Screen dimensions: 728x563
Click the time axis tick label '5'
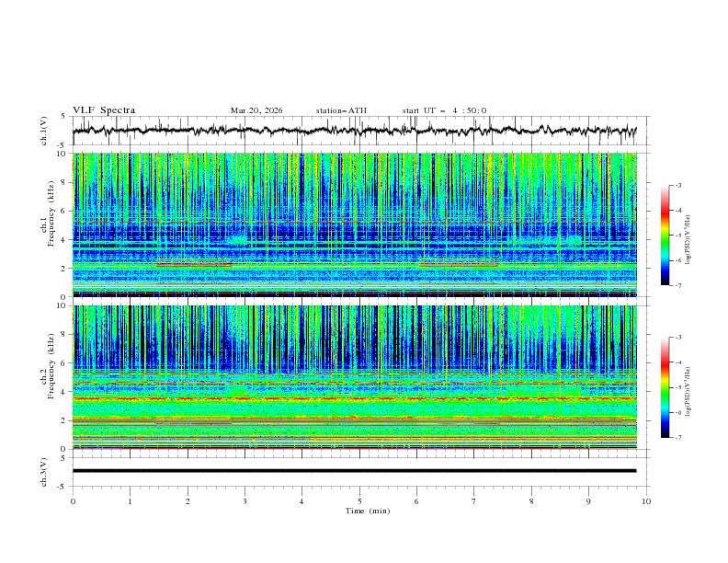359,501
